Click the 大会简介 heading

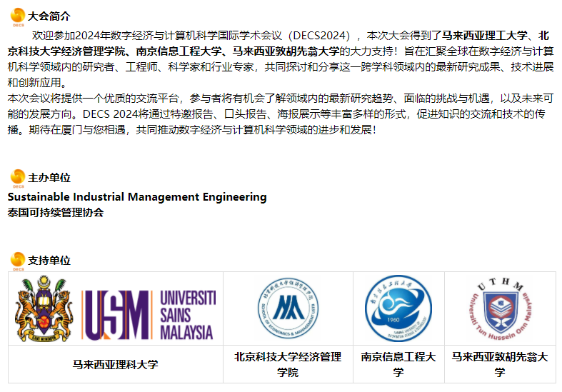click(49, 16)
